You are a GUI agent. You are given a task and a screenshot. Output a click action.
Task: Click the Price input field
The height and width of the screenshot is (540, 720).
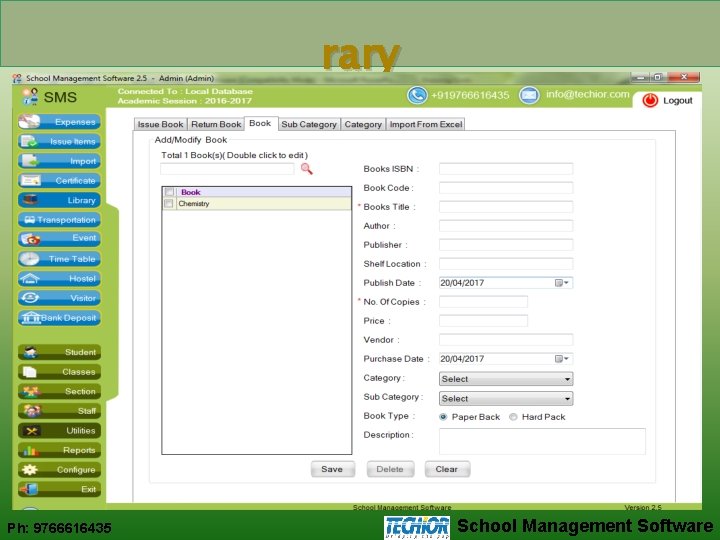(x=484, y=321)
